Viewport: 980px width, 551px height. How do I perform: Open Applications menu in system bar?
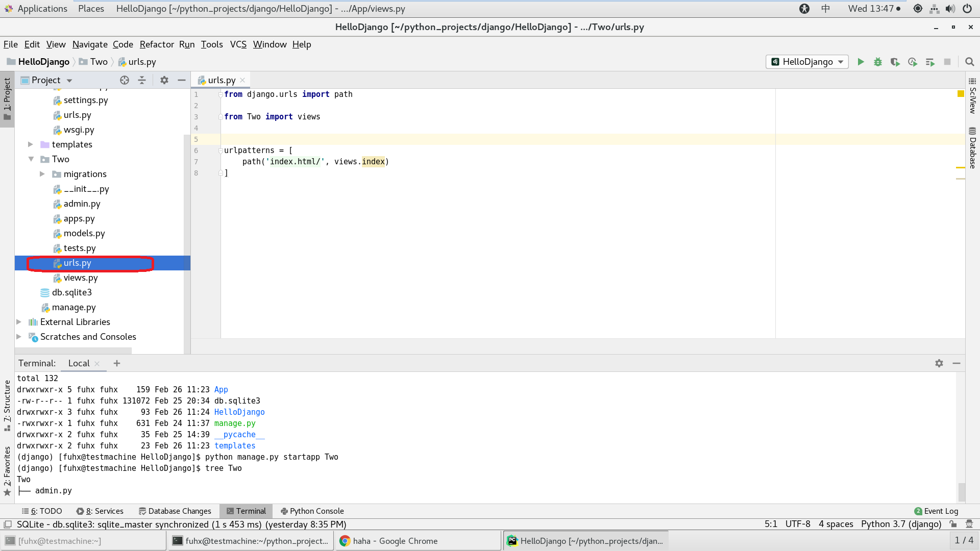point(42,9)
